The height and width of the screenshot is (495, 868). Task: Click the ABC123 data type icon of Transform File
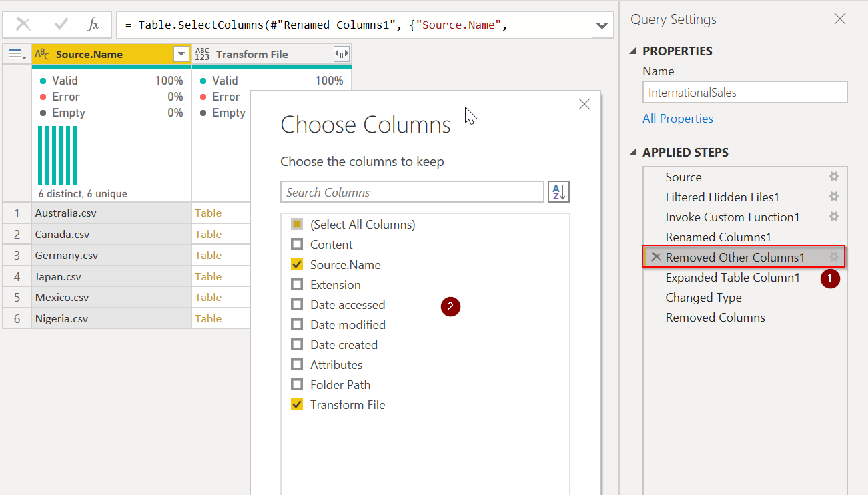pyautogui.click(x=202, y=54)
